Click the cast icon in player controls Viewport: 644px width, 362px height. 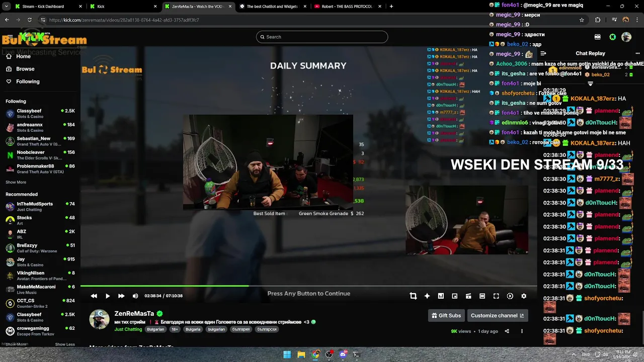point(468,296)
